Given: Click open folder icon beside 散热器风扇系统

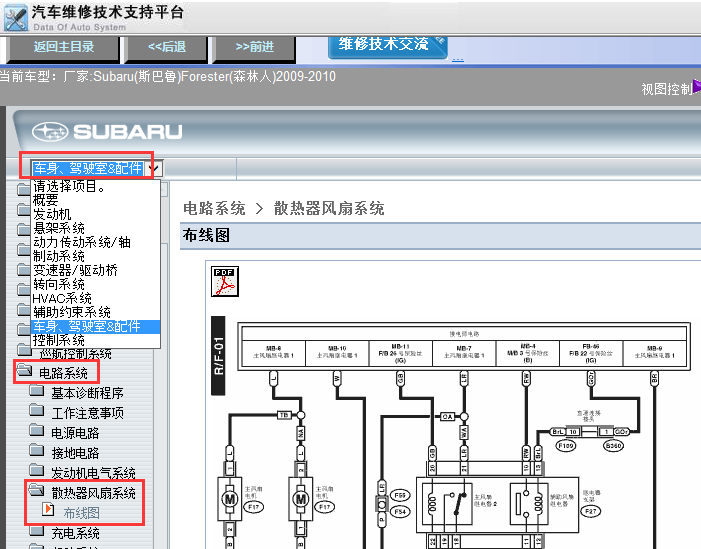Looking at the screenshot, I should click(37, 490).
